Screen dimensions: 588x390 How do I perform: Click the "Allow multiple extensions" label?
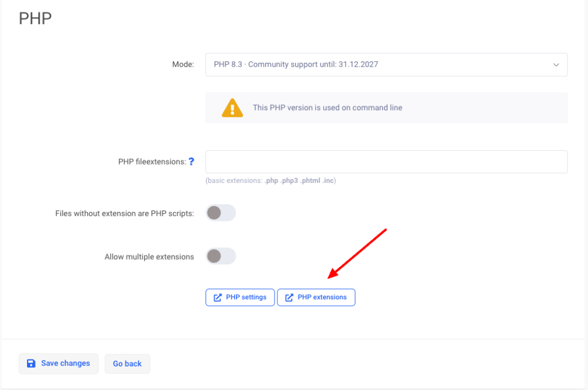coord(149,257)
